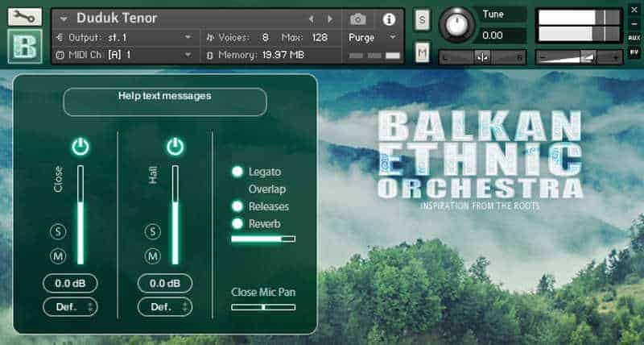This screenshot has height=345, width=644.
Task: Toggle the Releases option
Action: [x=237, y=206]
